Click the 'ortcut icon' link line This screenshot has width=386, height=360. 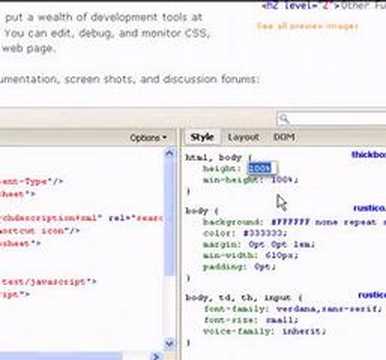[x=40, y=231]
